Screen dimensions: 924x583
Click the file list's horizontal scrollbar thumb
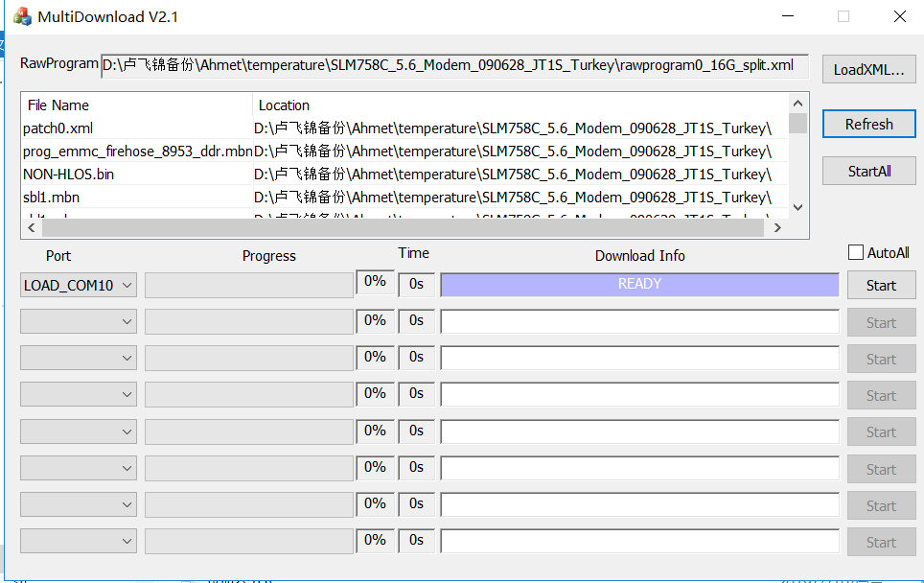[404, 227]
